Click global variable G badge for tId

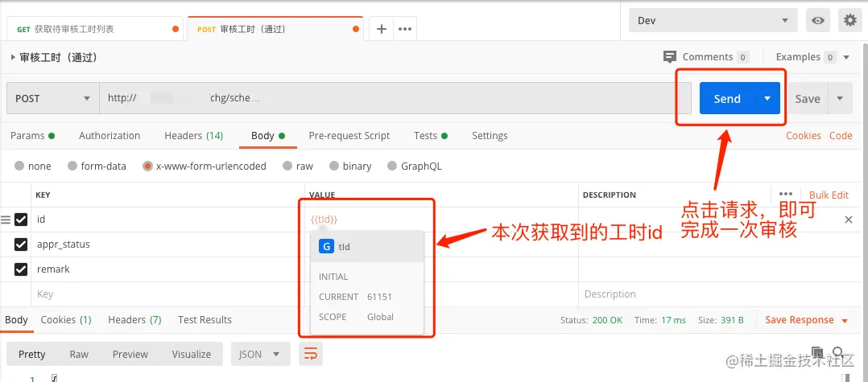(327, 247)
